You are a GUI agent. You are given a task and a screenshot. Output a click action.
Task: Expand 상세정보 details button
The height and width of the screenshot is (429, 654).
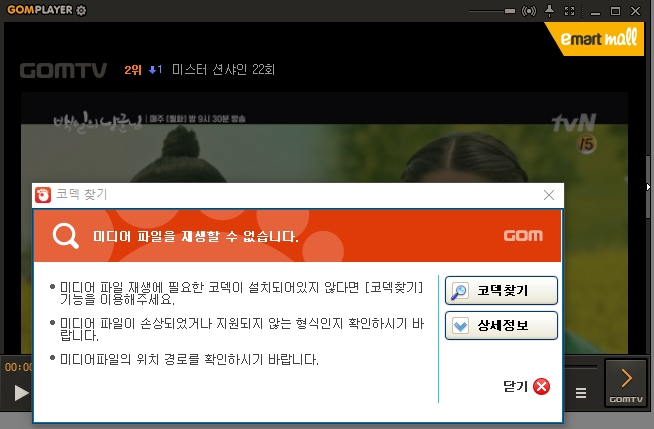pyautogui.click(x=501, y=325)
